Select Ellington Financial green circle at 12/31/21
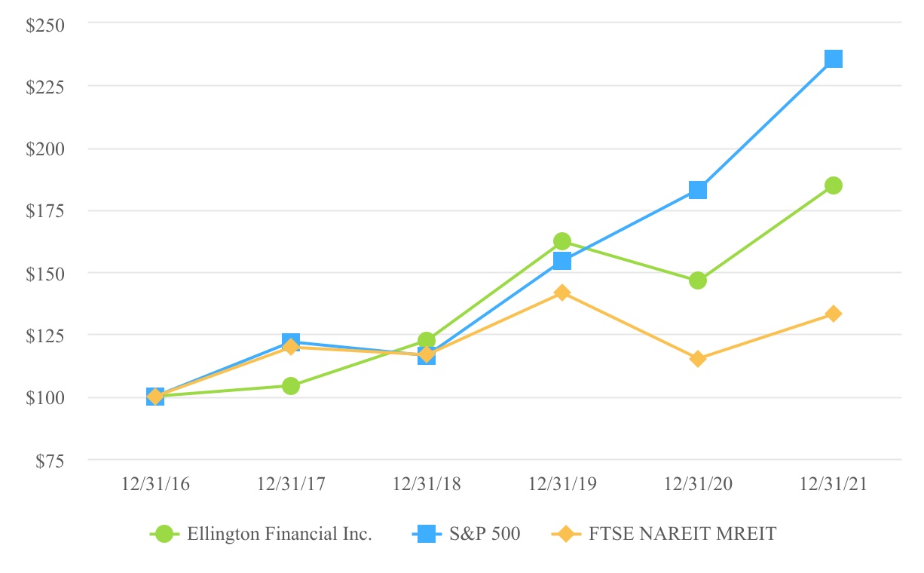The image size is (924, 573). 834,185
